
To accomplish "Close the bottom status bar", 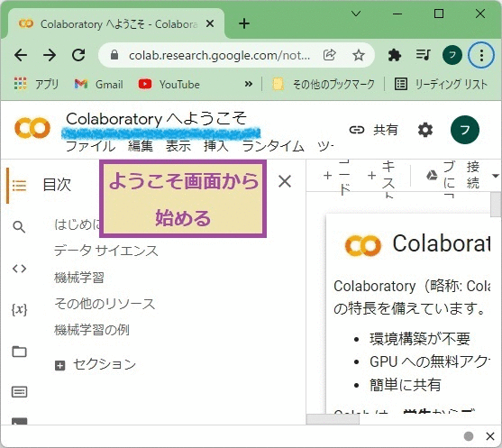I will click(490, 436).
